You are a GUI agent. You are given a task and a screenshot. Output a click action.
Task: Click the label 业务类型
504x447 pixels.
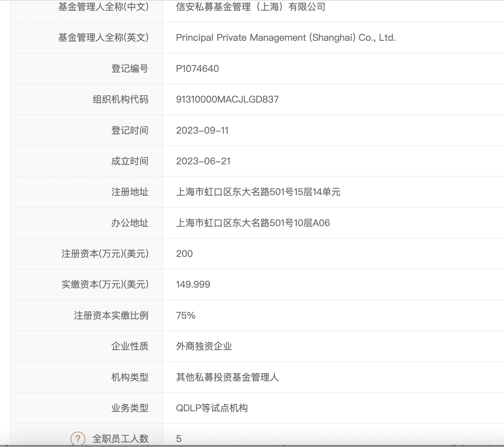pyautogui.click(x=130, y=408)
